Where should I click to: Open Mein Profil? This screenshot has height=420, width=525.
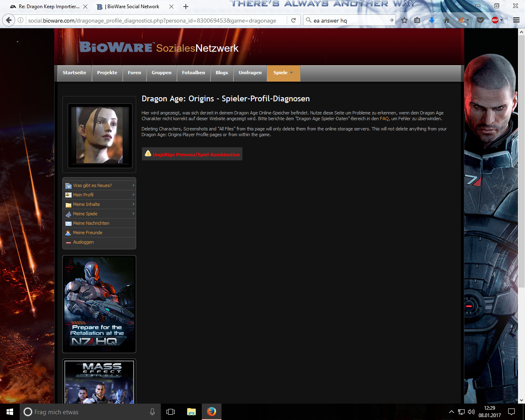83,195
